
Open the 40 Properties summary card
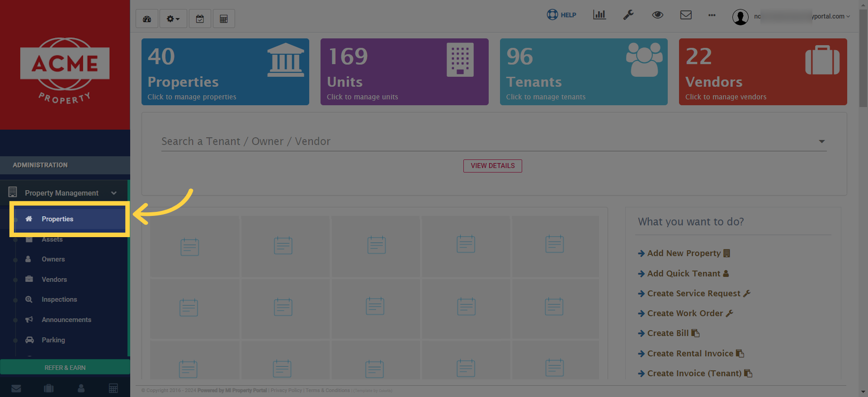tap(225, 72)
